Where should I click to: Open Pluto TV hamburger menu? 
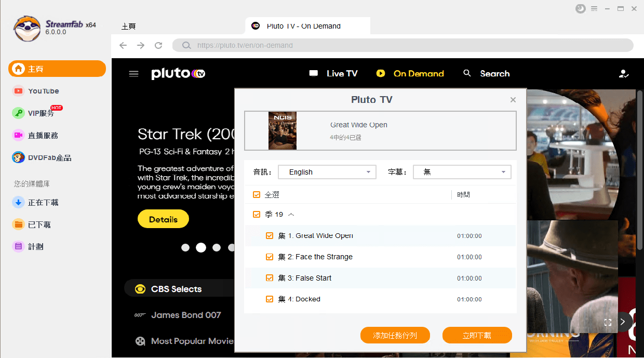pos(133,74)
